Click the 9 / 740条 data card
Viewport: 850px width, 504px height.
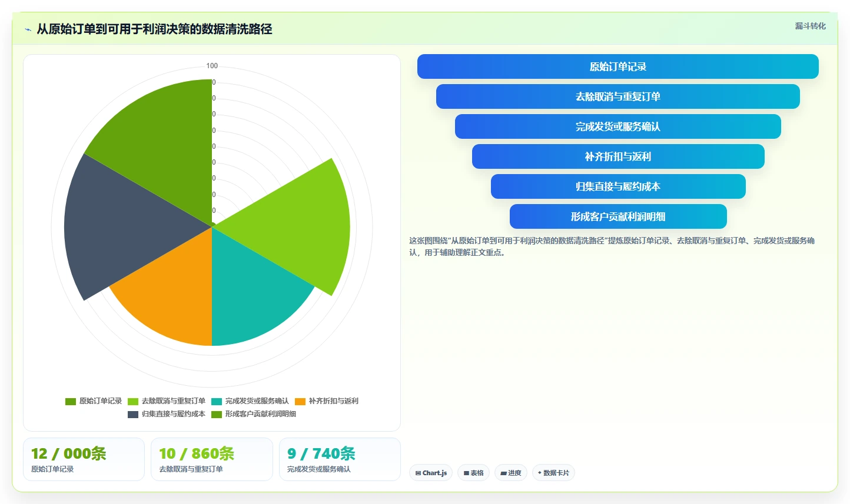340,459
